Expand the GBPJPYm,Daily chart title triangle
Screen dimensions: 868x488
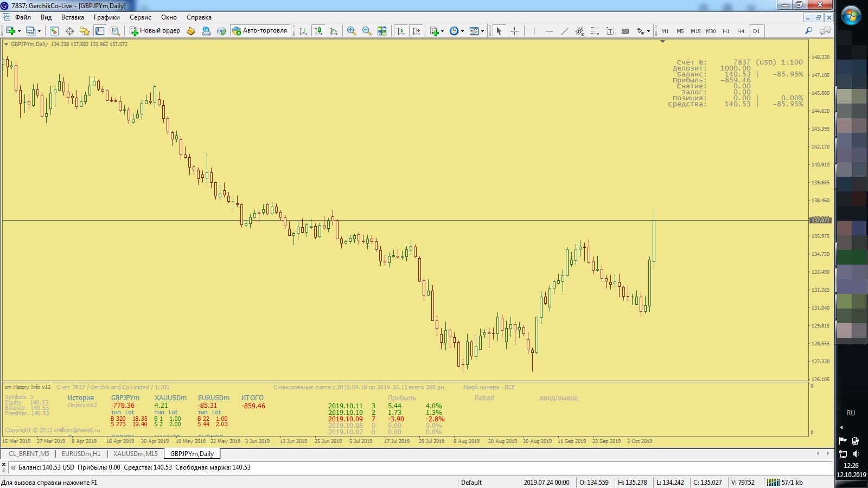[6, 44]
